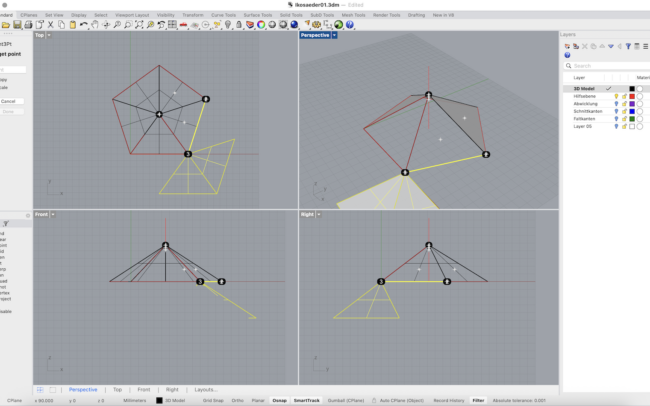Open the Layers panel hamburger menu

pos(645,46)
